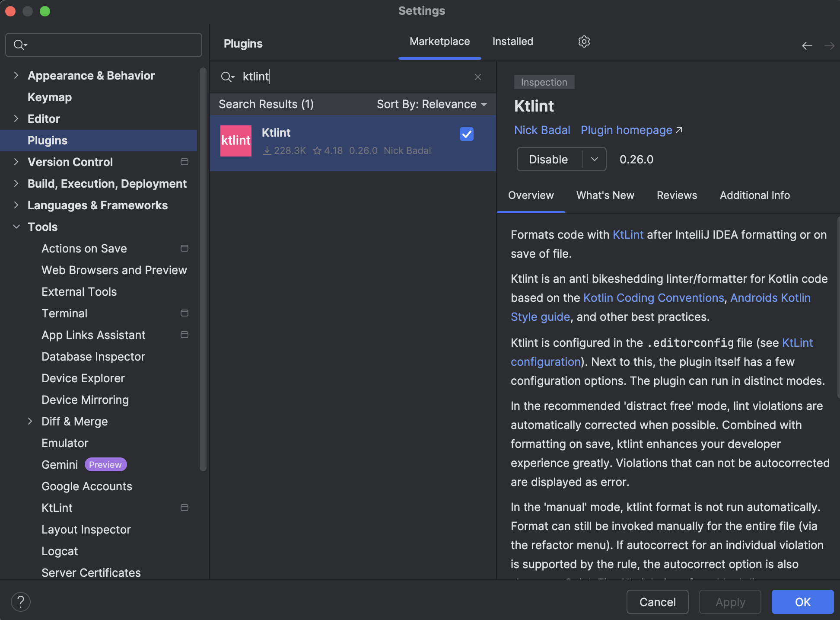Click the back navigation arrow
Image resolution: width=840 pixels, height=620 pixels.
pos(807,46)
